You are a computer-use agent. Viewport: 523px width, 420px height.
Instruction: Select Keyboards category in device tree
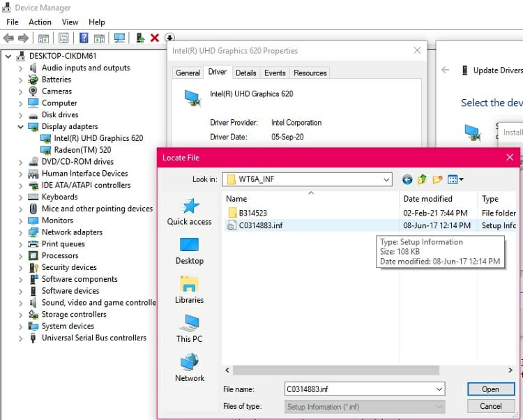60,197
